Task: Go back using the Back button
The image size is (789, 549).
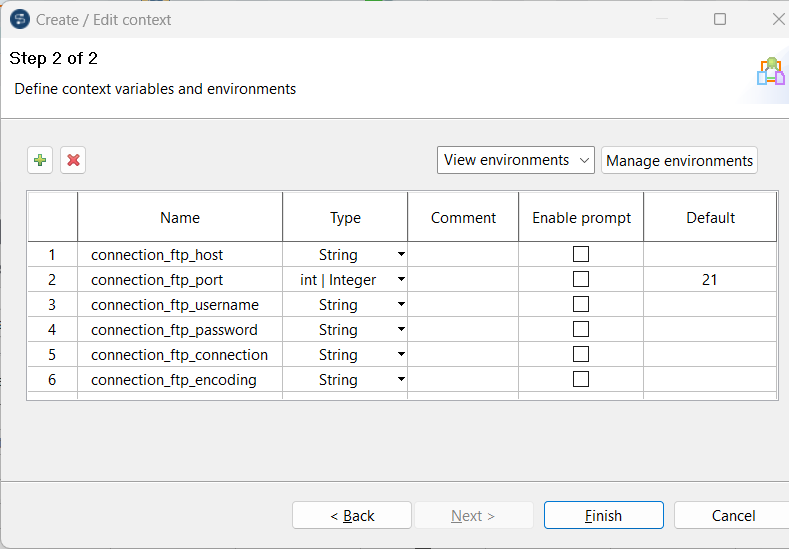Action: [352, 516]
